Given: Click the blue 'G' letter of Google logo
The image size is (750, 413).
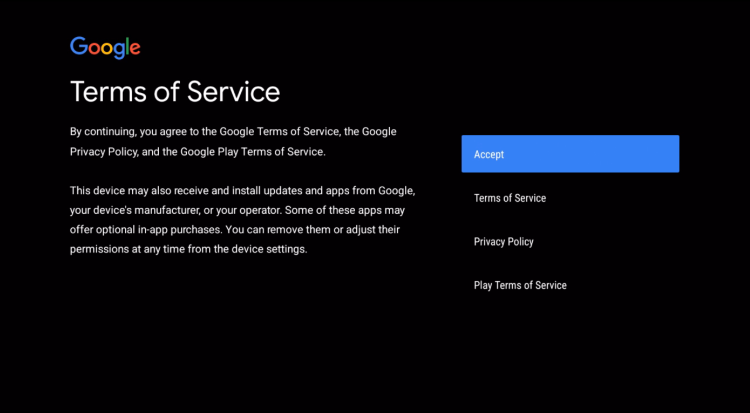Looking at the screenshot, I should click(x=78, y=47).
